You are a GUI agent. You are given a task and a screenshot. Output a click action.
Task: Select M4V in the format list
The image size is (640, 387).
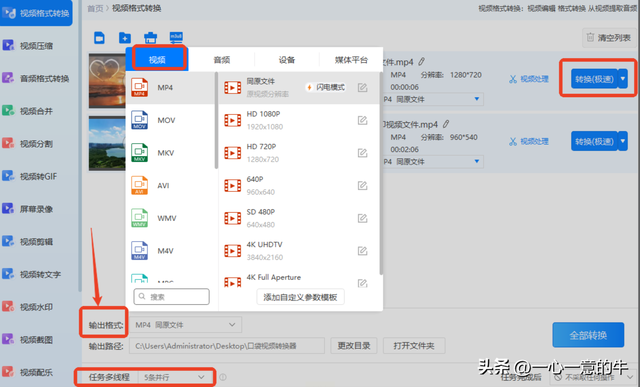(171, 251)
